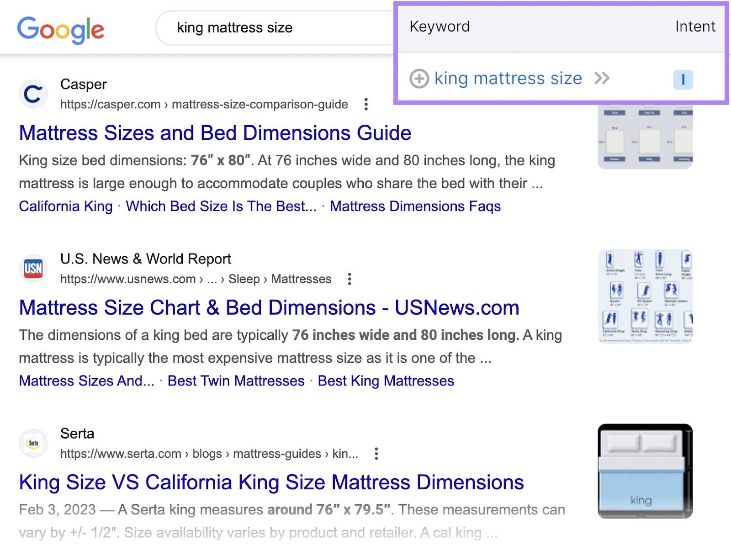Click the Keyword column header

(x=440, y=26)
